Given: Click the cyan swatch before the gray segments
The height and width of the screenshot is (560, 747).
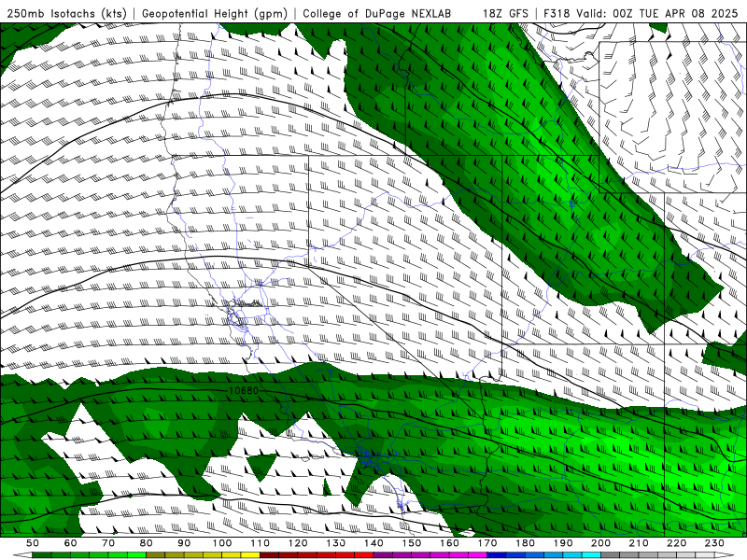Looking at the screenshot, I should [x=591, y=555].
